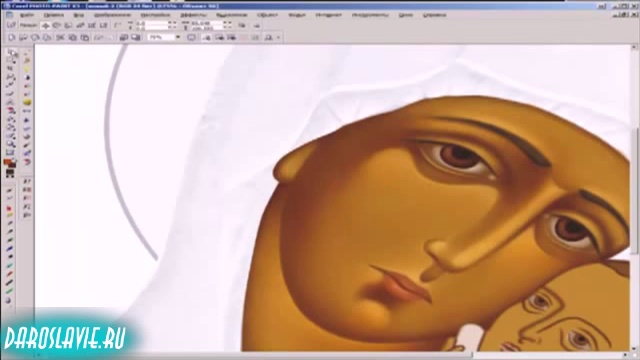Viewport: 640px width, 360px height.
Task: Select the Mask tool in toolbox
Action: pos(11,60)
